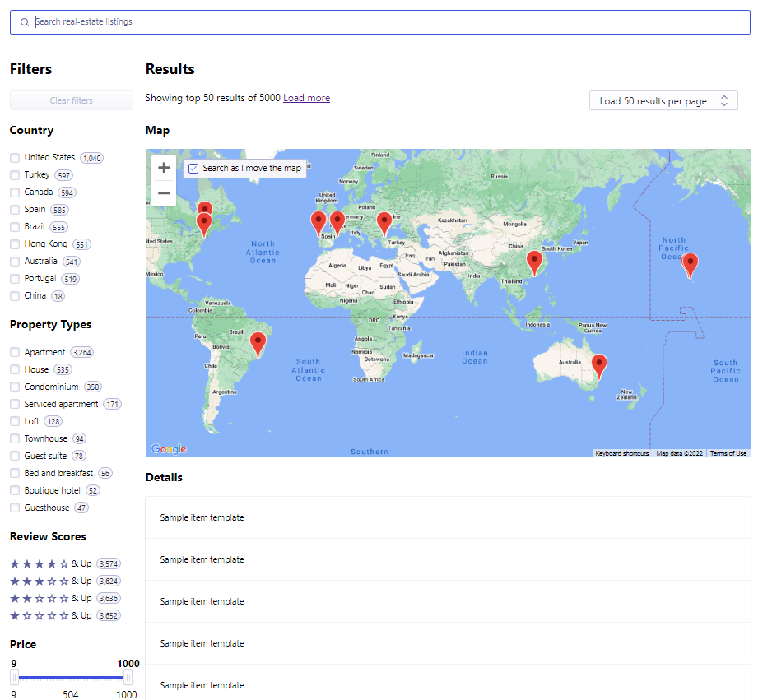Image resolution: width=772 pixels, height=700 pixels.
Task: Check the Serviced apartment property type
Action: [15, 404]
